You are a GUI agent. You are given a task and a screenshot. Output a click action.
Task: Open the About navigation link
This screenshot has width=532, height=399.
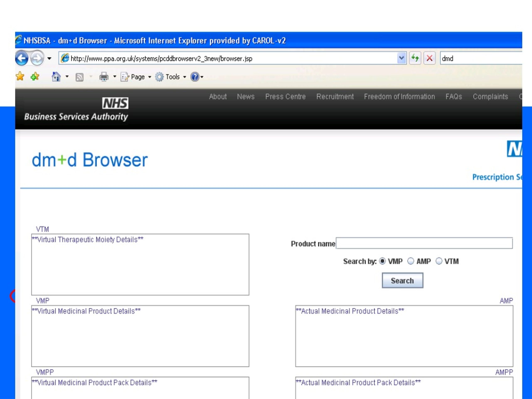click(218, 96)
